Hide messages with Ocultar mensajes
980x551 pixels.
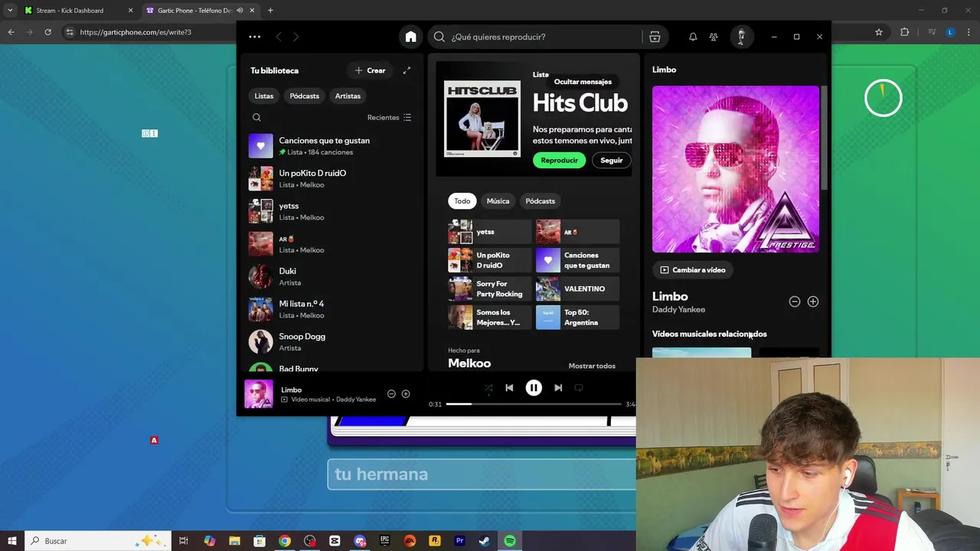pos(583,82)
